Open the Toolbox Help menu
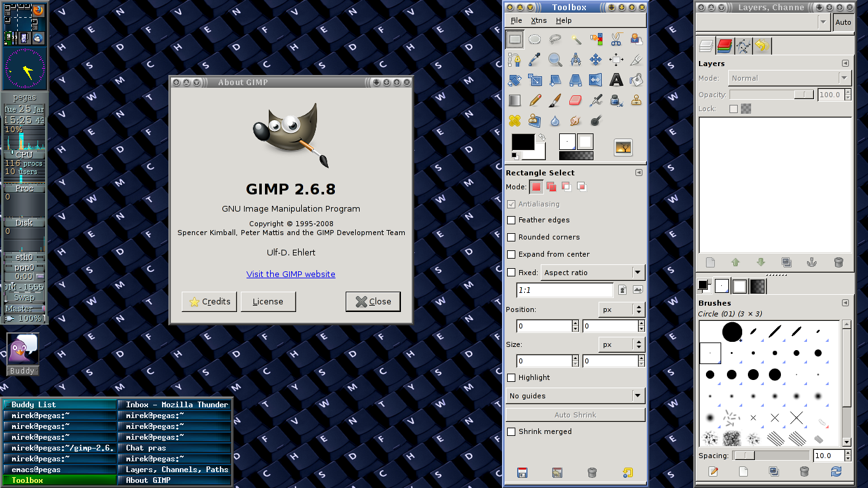The height and width of the screenshot is (488, 868). [x=564, y=20]
